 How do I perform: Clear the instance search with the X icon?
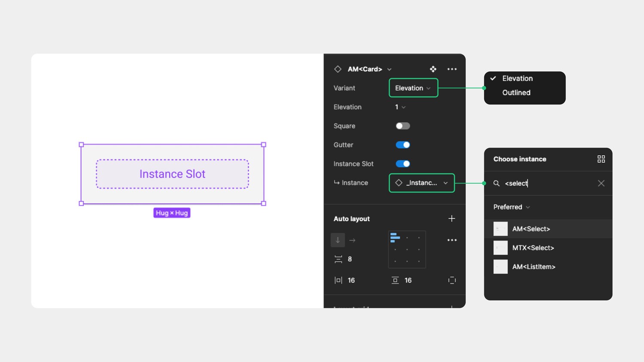click(601, 183)
